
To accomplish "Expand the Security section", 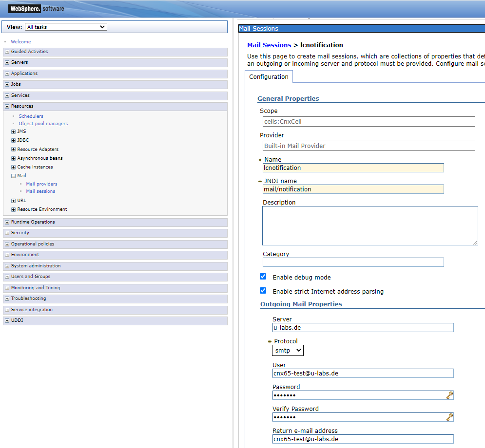I will [7, 233].
